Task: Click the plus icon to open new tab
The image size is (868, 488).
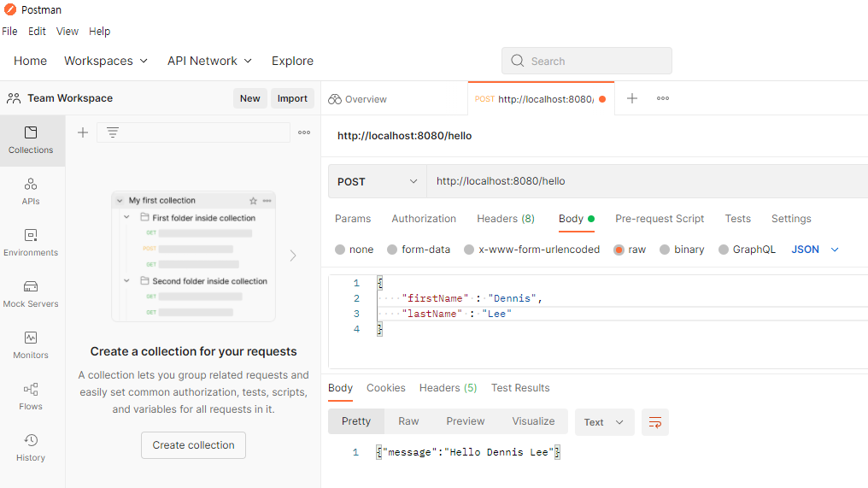Action: pos(631,98)
